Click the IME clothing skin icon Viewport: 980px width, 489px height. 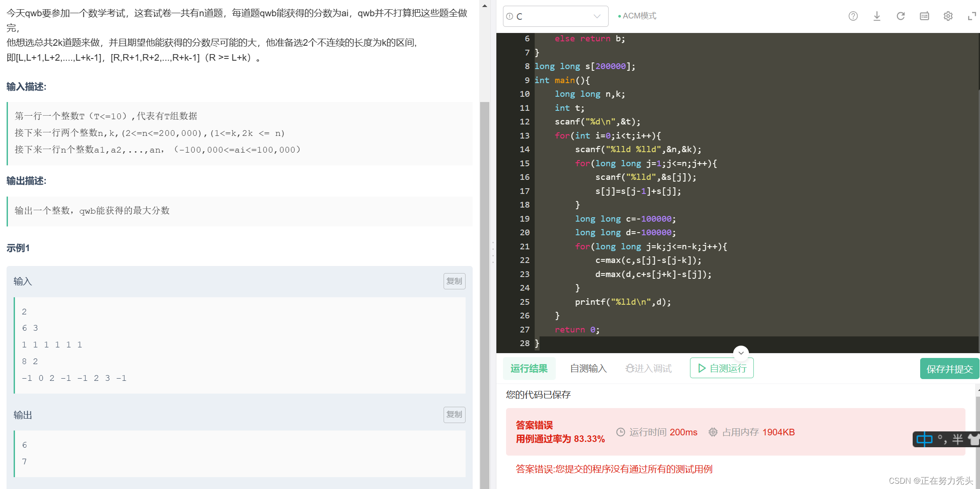(973, 439)
